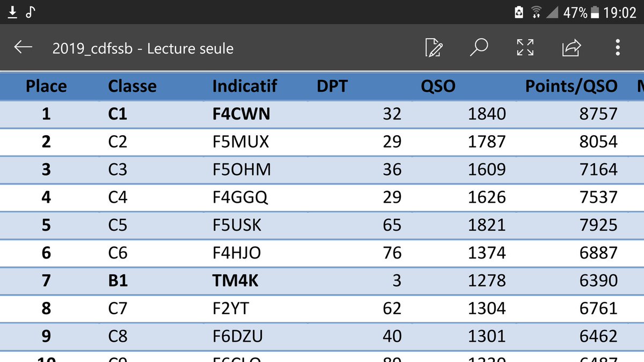Tap the back arrow icon

click(x=23, y=48)
